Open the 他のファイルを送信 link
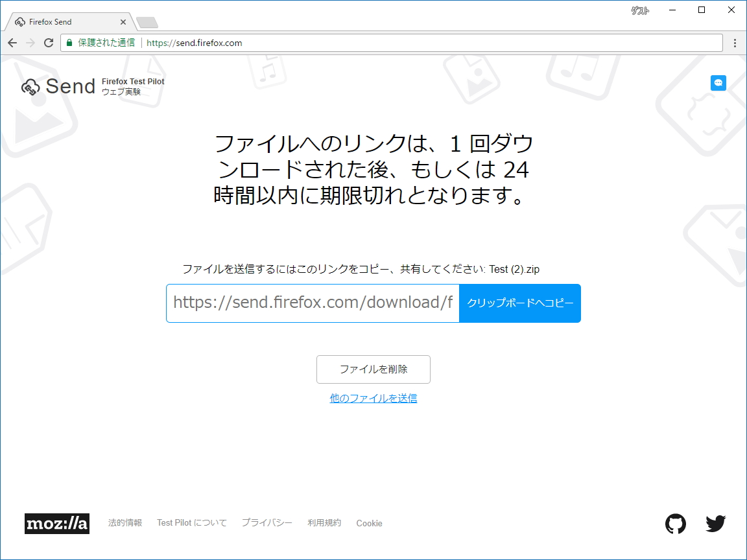This screenshot has width=747, height=560. pyautogui.click(x=373, y=397)
